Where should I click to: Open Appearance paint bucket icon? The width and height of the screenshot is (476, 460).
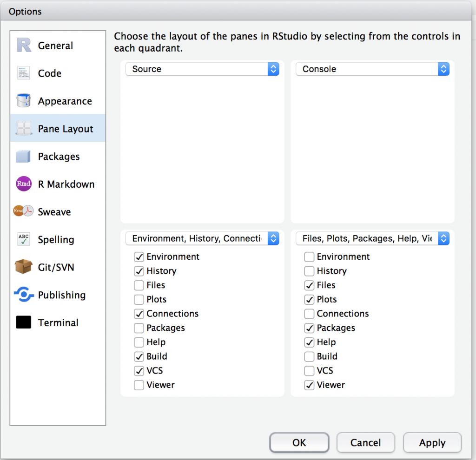pos(24,101)
